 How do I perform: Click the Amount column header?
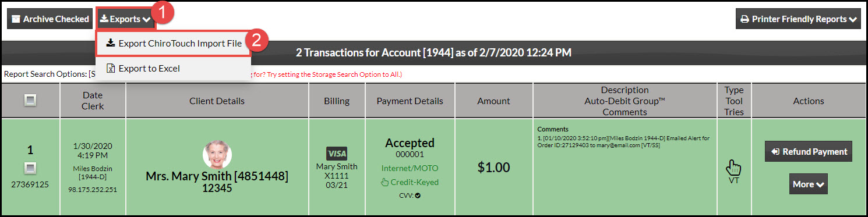click(494, 101)
